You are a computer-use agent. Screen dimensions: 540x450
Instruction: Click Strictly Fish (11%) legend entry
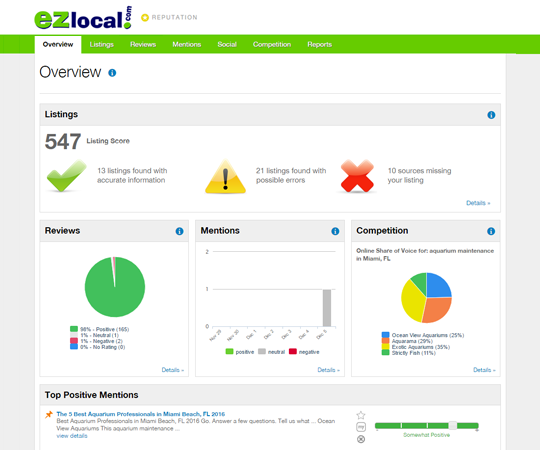tap(409, 353)
